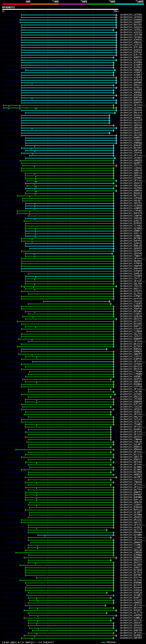Image resolution: width=146 pixels, height=644 pixels.
Task: Click the purple ~60% identity legend bar
Action: [73, 4]
